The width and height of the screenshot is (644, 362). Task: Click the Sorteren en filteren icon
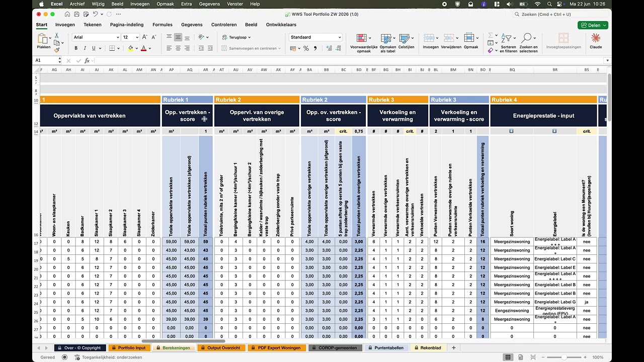[506, 38]
